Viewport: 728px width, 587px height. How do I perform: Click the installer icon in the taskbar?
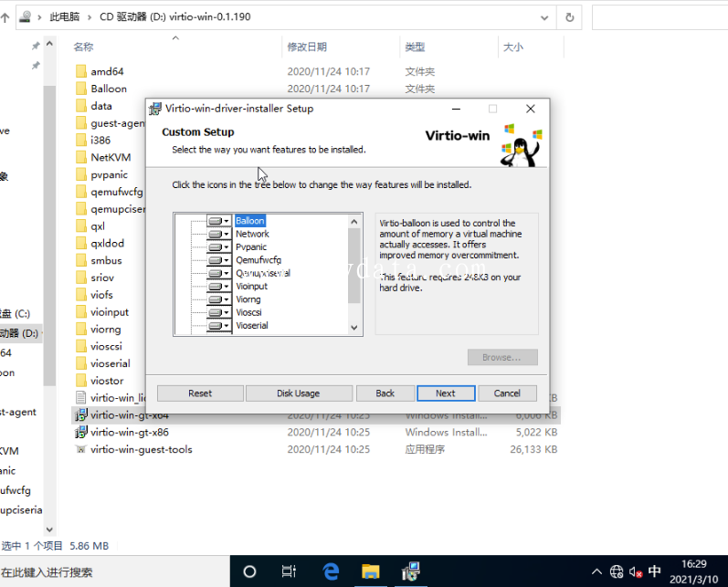click(411, 571)
